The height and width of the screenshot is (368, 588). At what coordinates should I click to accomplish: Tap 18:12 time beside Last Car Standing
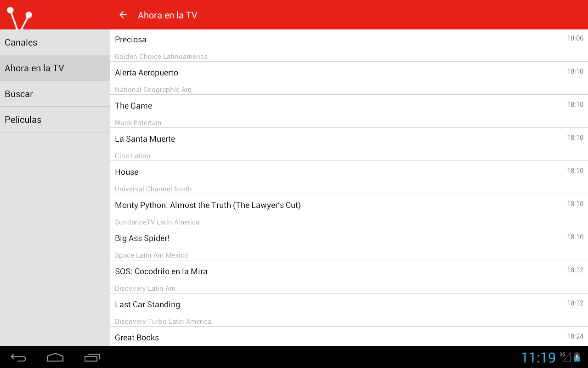pos(575,303)
